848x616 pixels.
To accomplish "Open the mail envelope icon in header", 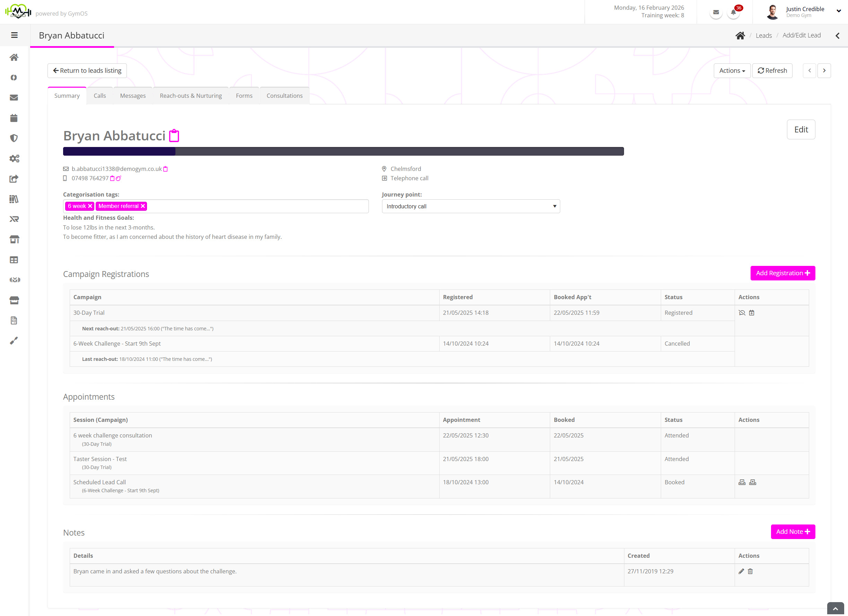I will coord(716,12).
